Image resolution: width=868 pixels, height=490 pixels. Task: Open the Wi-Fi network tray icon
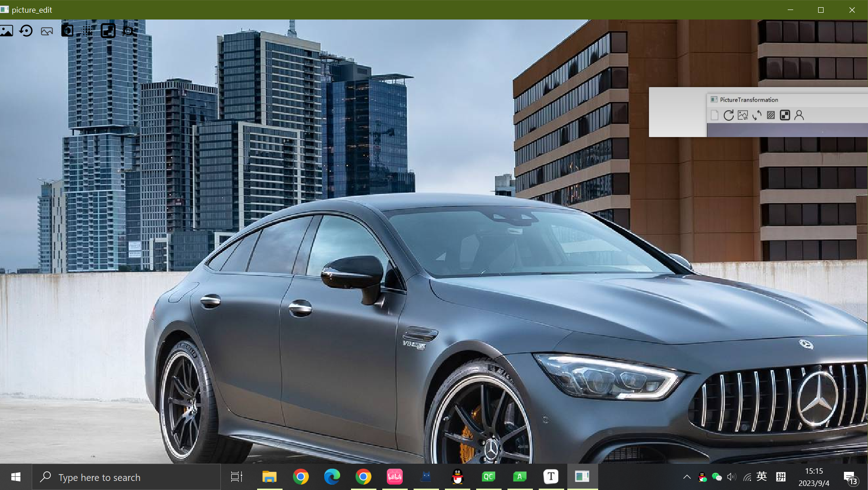pos(747,477)
